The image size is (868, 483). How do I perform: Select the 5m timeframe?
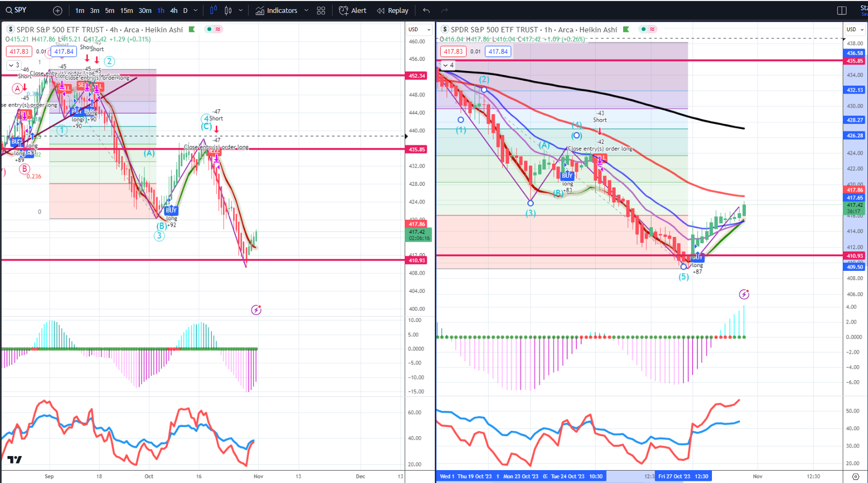coord(109,11)
